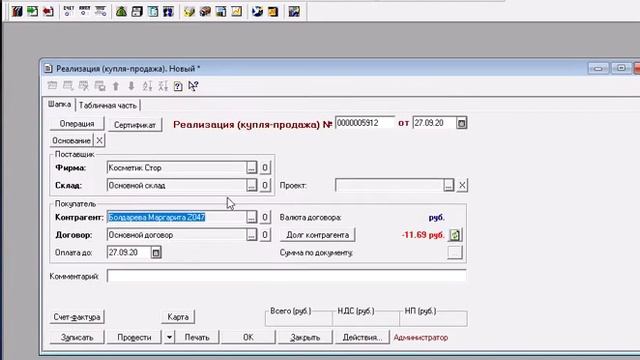Screen dimensions: 640x360
Task: Move row up with the up arrow icon
Action: pos(116,86)
